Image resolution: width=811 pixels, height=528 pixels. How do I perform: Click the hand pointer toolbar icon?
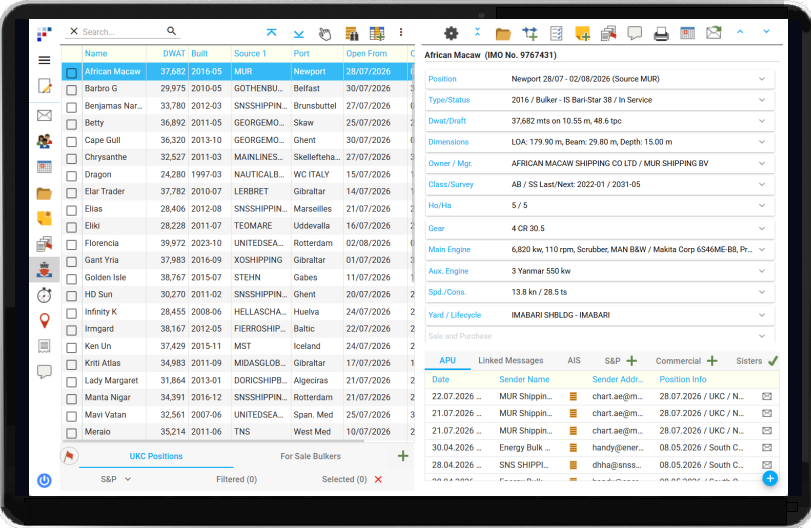pyautogui.click(x=325, y=34)
